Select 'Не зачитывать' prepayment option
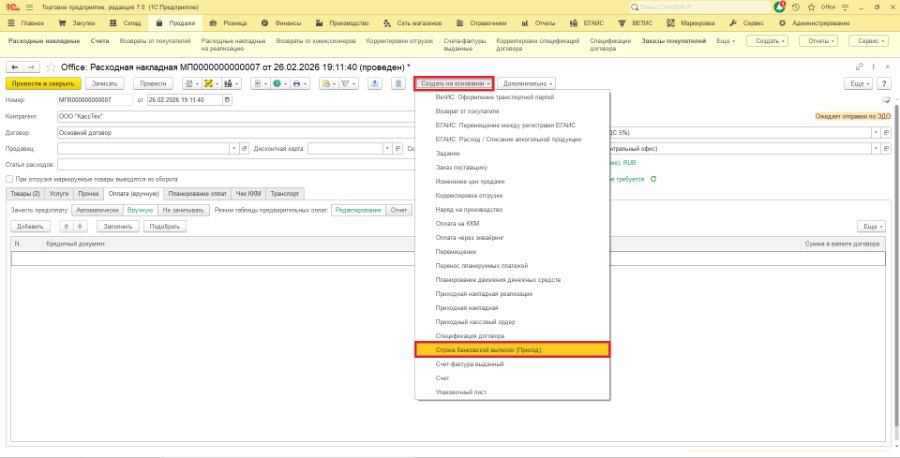The height and width of the screenshot is (458, 900). (183, 210)
